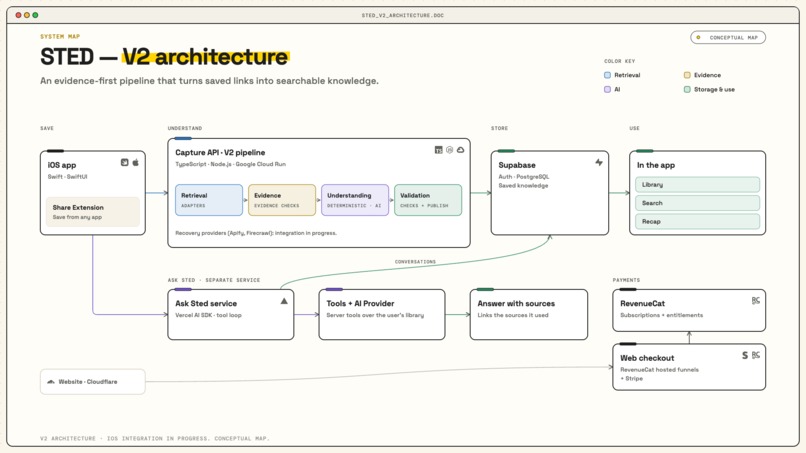
Task: Click the UNDERSTAND section label
Action: pos(185,128)
